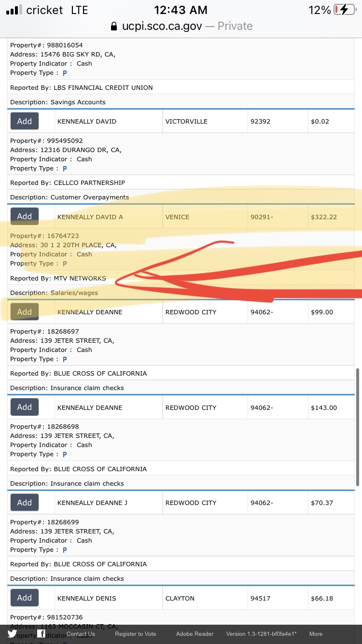Add the KENNEALLY DAVID A Venice property
Image resolution: width=362 pixels, height=644 pixels.
tap(25, 216)
